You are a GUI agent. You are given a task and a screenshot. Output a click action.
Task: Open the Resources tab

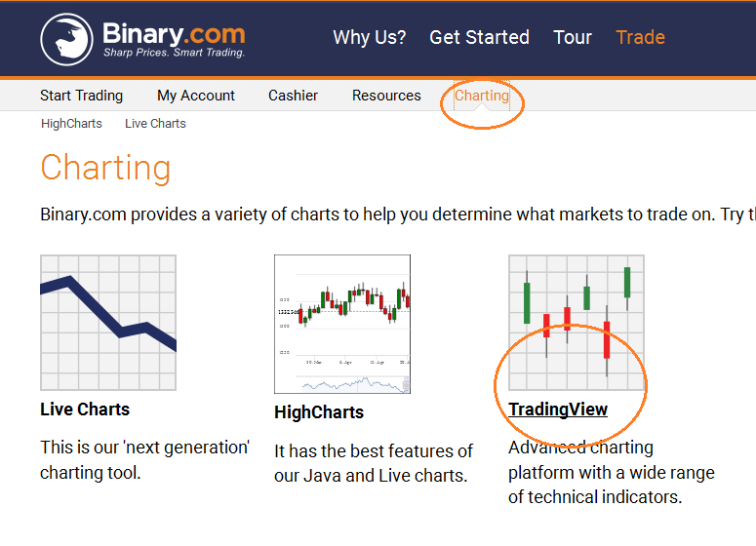click(386, 96)
